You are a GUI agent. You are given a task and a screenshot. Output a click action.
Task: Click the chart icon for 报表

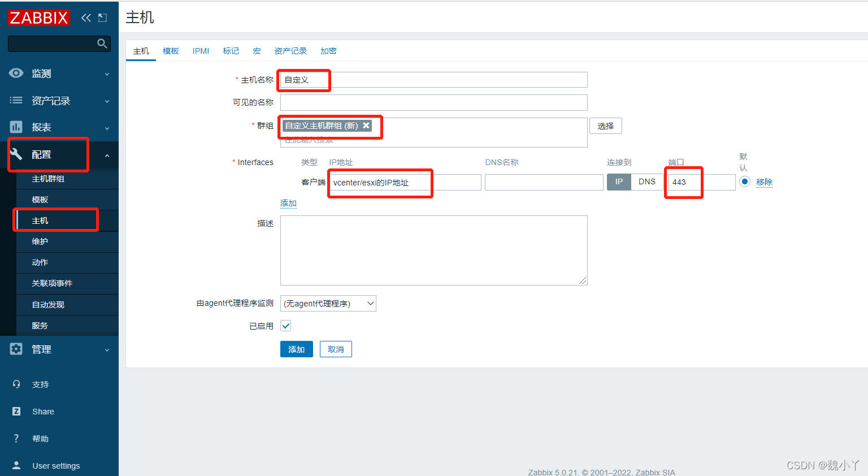point(16,127)
